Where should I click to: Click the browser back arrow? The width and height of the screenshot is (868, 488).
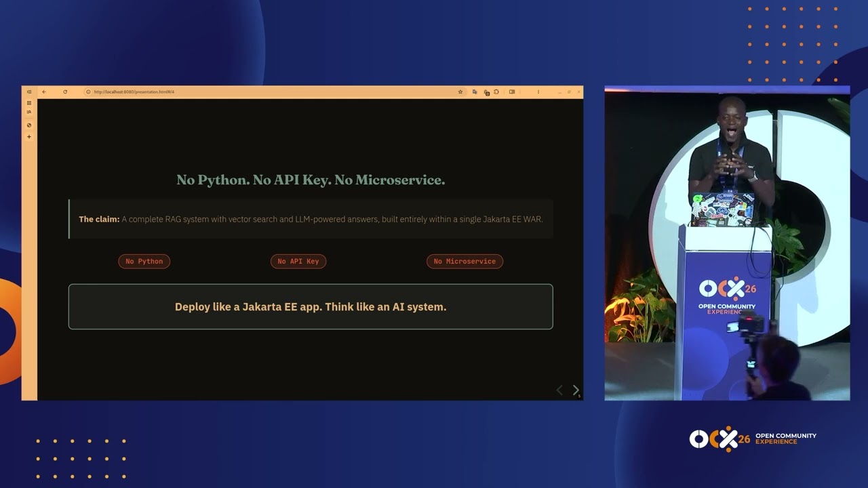coord(44,91)
